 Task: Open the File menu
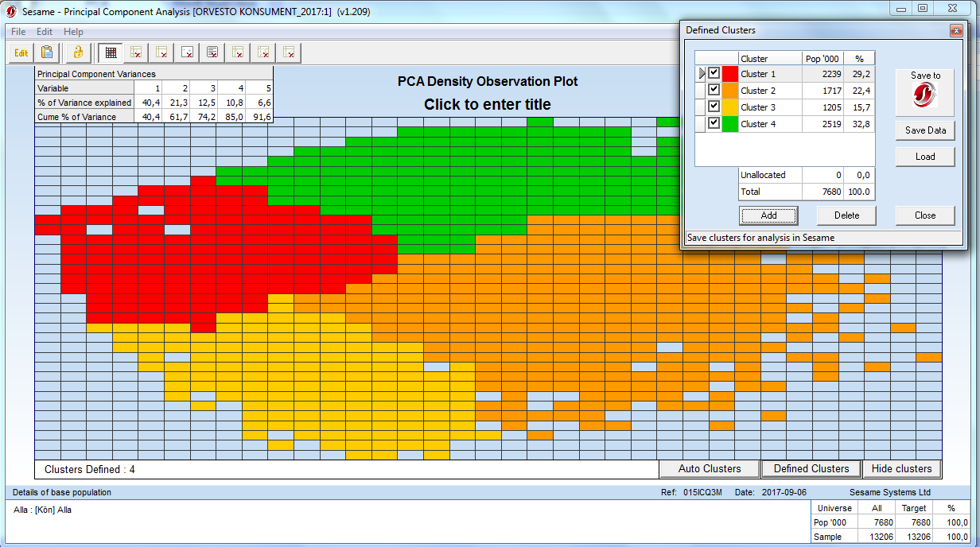point(18,32)
